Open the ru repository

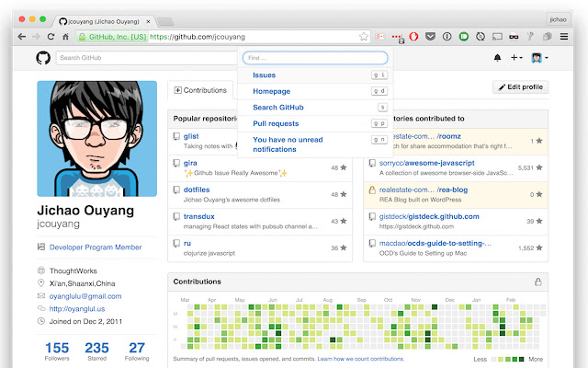[x=187, y=243]
